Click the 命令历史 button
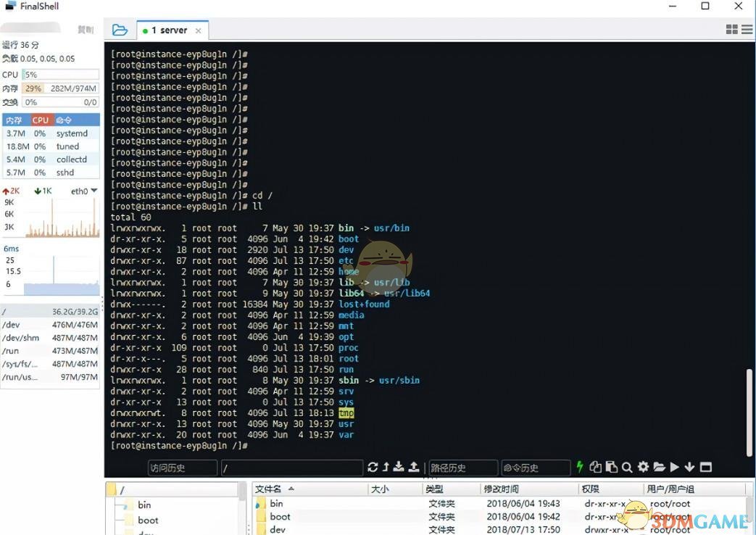The image size is (756, 535). click(x=535, y=468)
